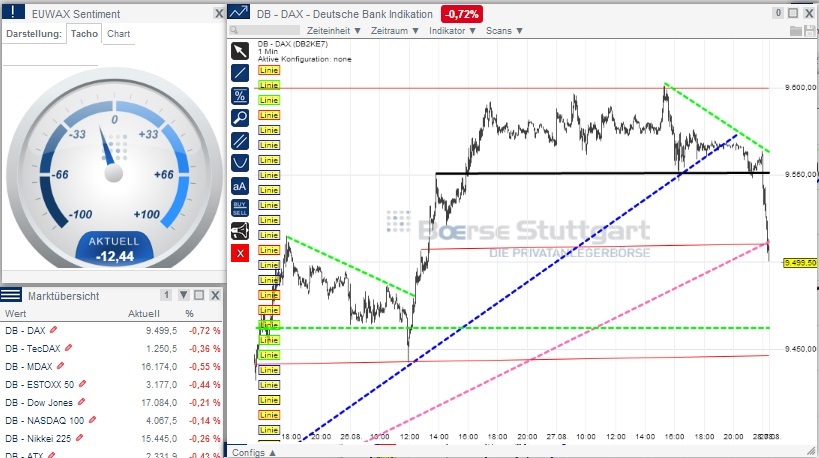Click the yellow 9.499,50 price label
819x458 pixels.
point(800,263)
